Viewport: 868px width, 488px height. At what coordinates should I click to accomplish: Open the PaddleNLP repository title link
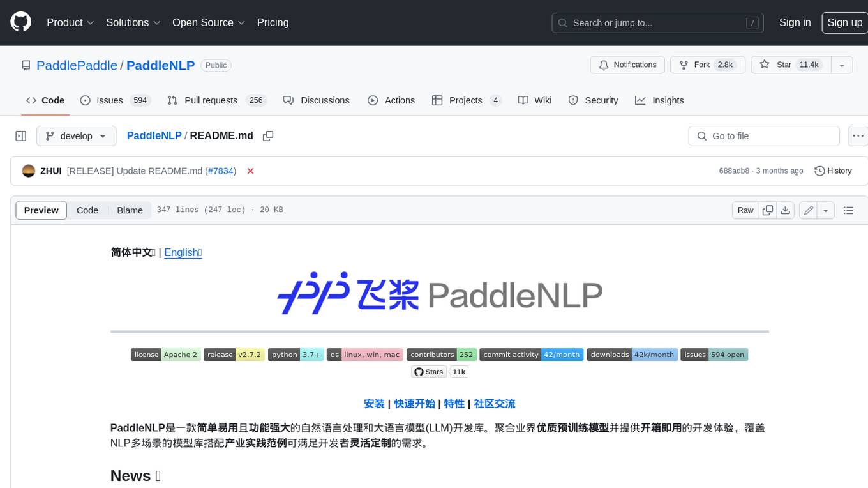pyautogui.click(x=160, y=65)
